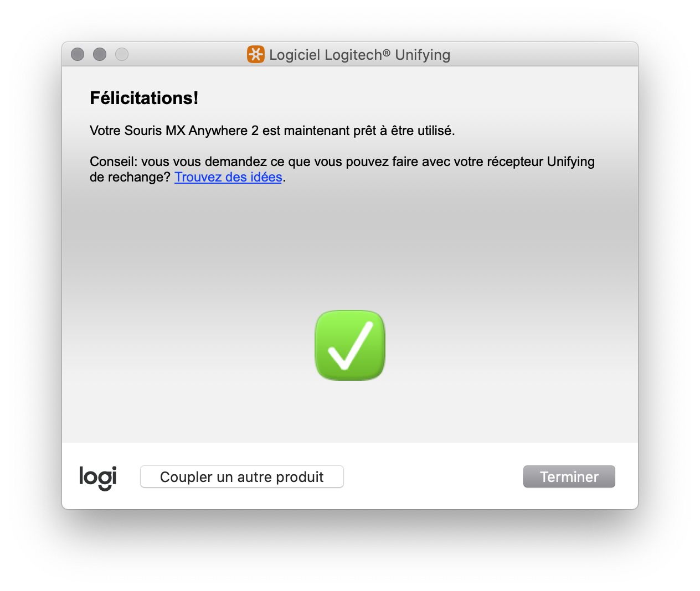This screenshot has width=700, height=591.
Task: Close the Logitech Unifying window
Action: (x=78, y=54)
